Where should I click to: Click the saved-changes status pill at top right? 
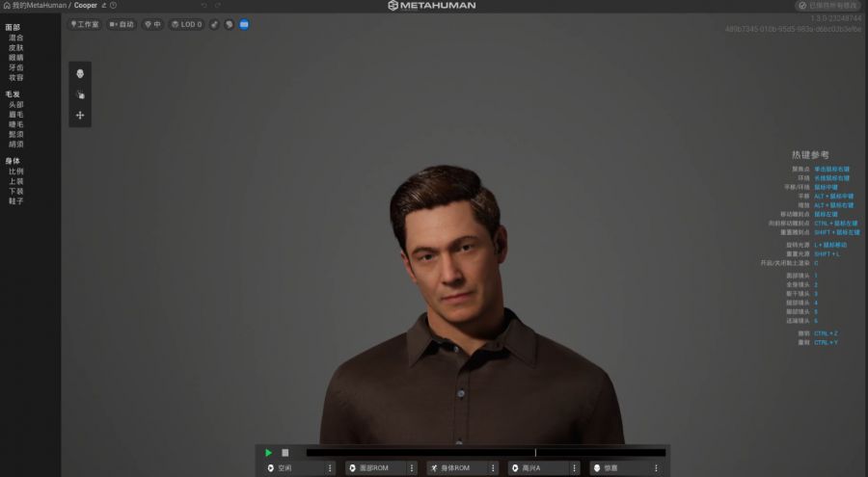tap(828, 6)
